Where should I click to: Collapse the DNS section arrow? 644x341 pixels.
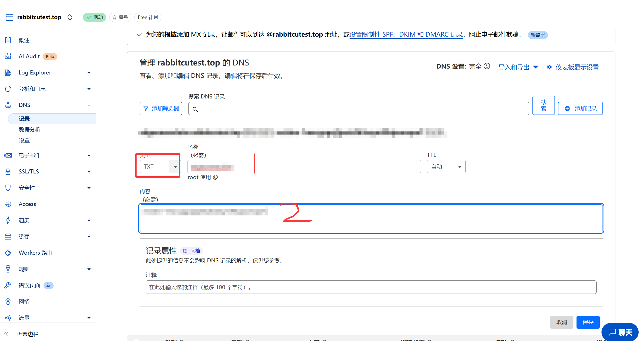(x=89, y=105)
